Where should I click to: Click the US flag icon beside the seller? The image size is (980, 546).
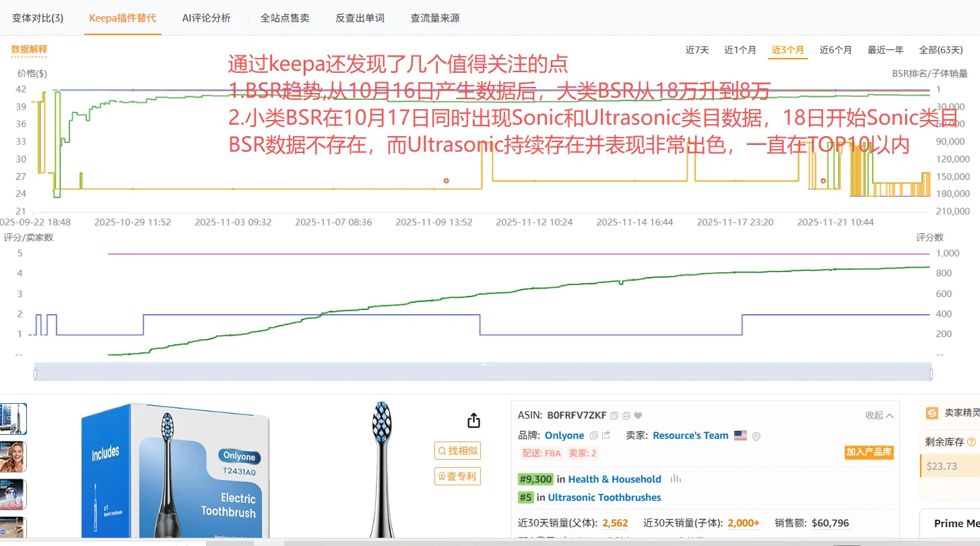740,435
